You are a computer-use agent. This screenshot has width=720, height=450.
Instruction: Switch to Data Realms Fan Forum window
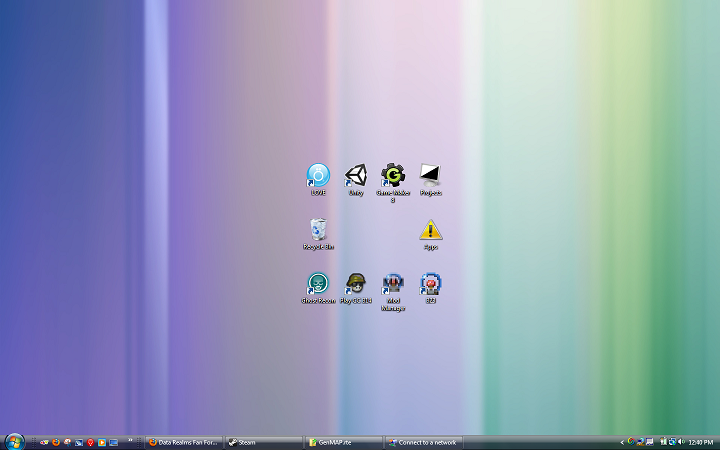click(183, 442)
